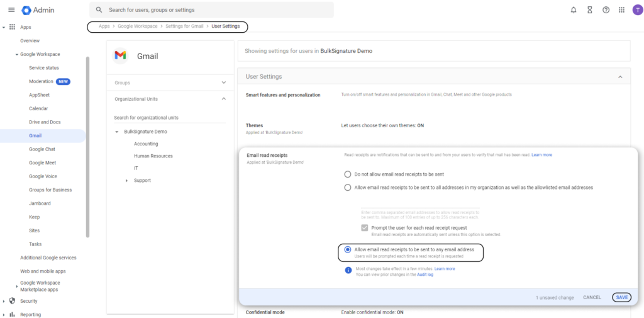
Task: Select Accounting organizational unit
Action: (146, 144)
